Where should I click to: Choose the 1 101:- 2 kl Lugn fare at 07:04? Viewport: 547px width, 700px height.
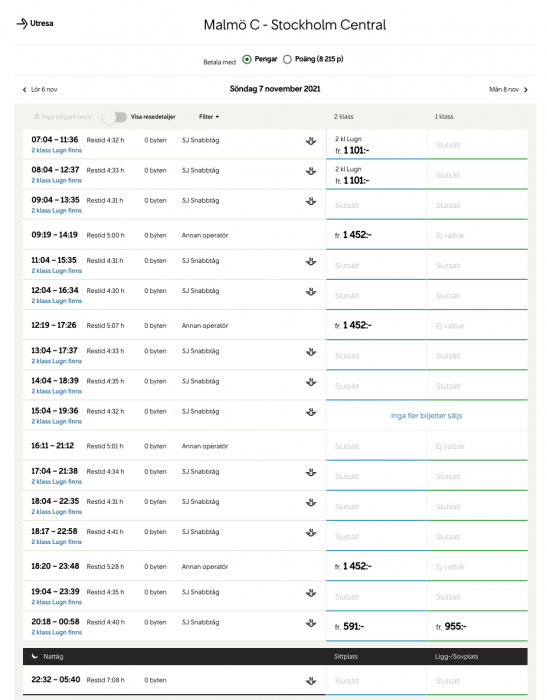pyautogui.click(x=376, y=145)
